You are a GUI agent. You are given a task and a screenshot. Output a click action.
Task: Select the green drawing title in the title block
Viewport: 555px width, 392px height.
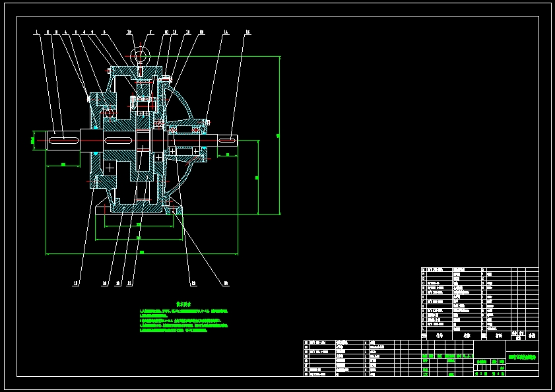[523, 357]
